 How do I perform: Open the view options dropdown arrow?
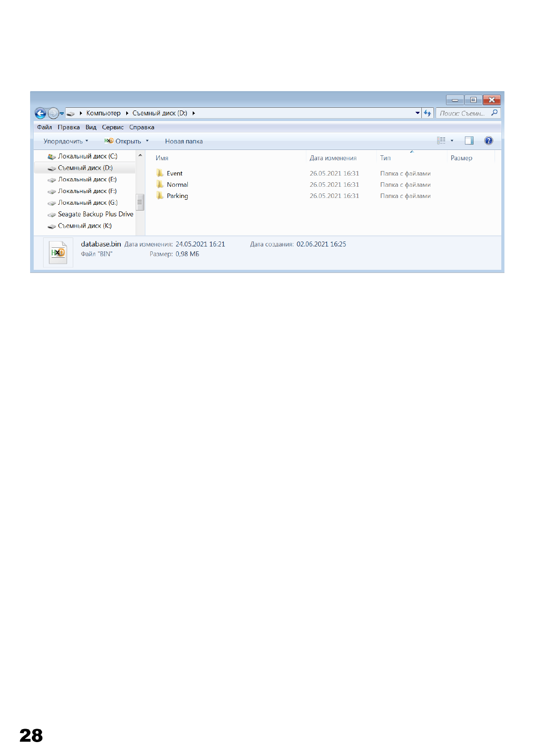tap(452, 141)
